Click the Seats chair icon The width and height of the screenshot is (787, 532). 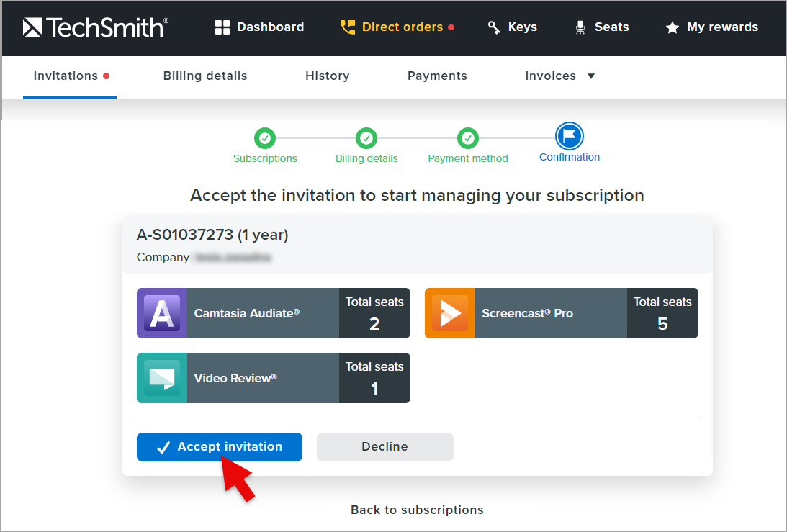coord(580,27)
